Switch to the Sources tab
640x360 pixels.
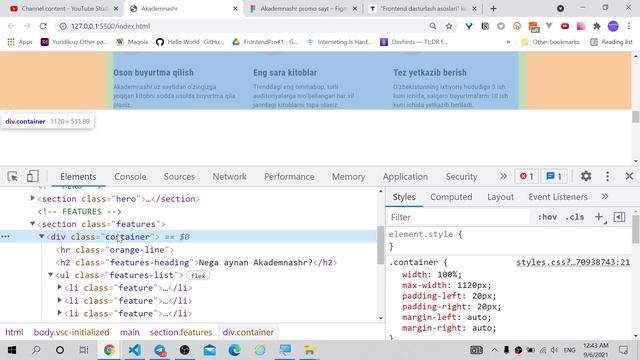179,177
